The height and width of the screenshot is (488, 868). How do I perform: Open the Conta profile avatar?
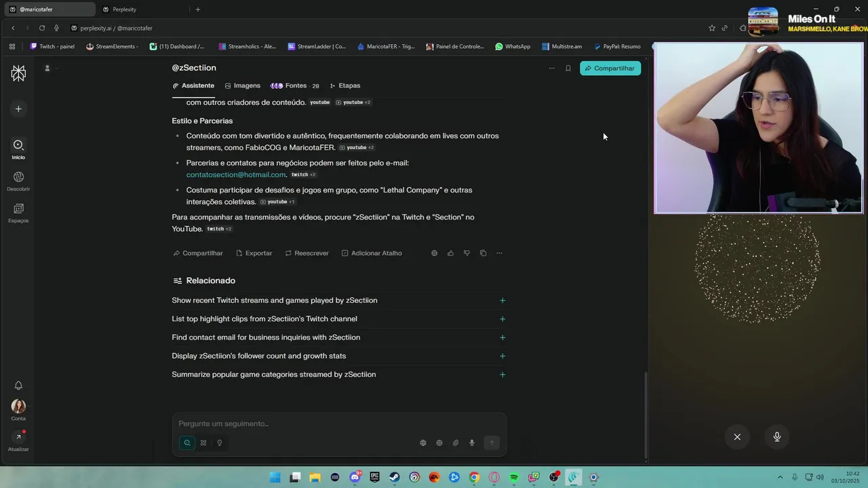point(18,407)
